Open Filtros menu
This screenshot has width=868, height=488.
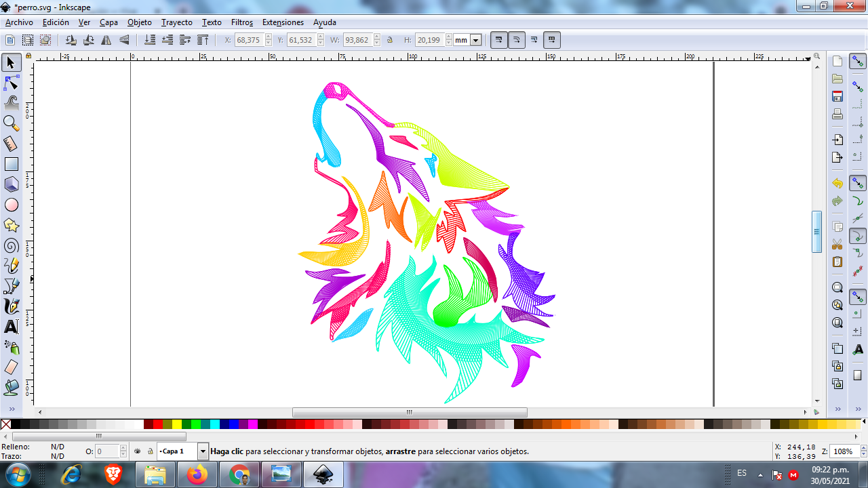click(242, 22)
